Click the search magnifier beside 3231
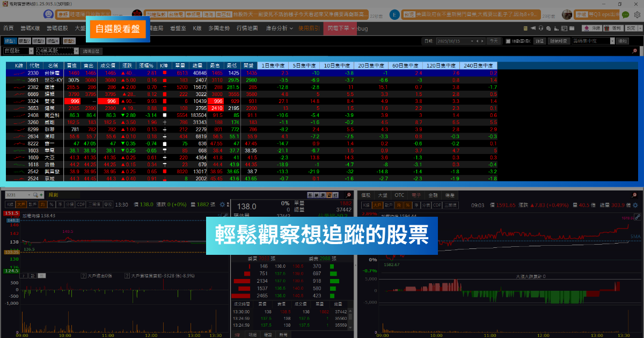 click(35, 195)
